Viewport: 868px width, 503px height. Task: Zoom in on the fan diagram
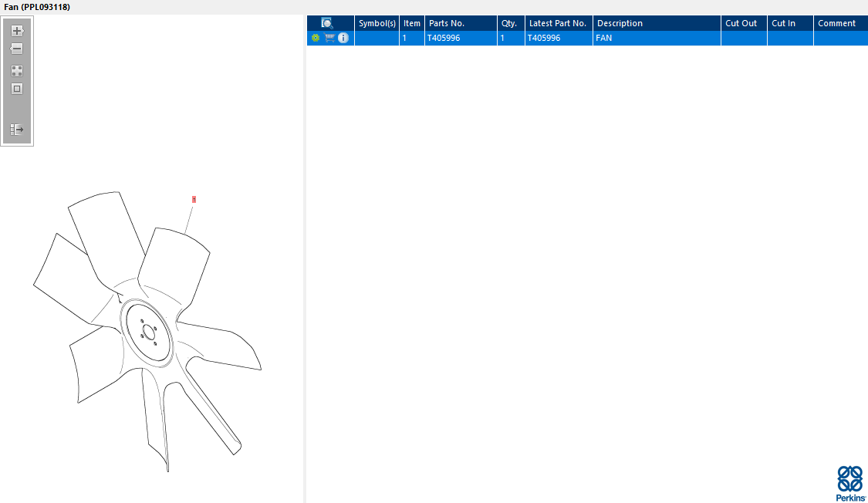point(17,30)
